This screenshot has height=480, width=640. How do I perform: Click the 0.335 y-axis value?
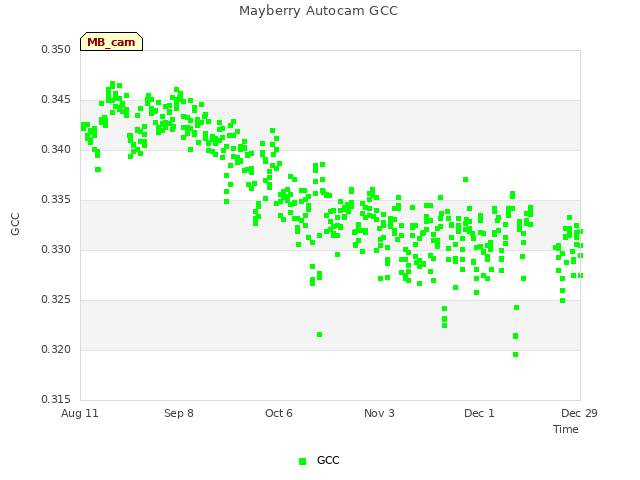pyautogui.click(x=56, y=200)
